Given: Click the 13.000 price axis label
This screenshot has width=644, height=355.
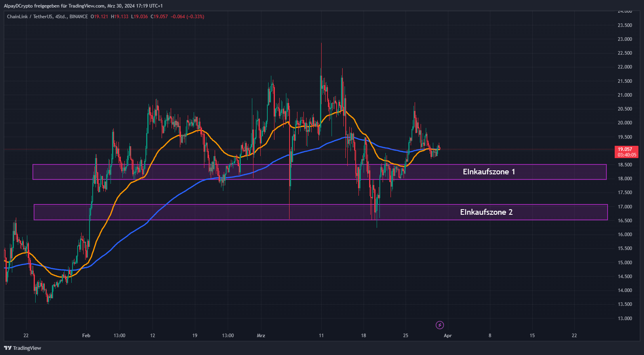Looking at the screenshot, I should tap(625, 319).
